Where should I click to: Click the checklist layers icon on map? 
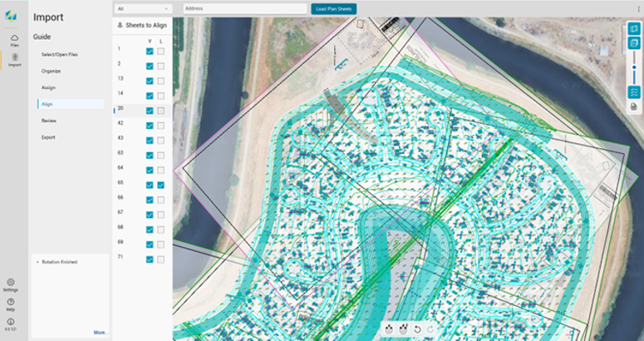pos(634,92)
